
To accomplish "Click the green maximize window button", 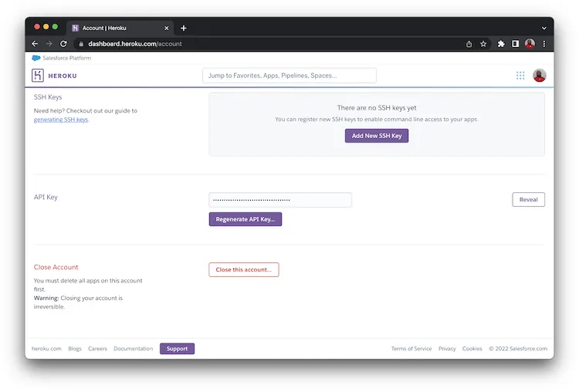I will point(55,26).
